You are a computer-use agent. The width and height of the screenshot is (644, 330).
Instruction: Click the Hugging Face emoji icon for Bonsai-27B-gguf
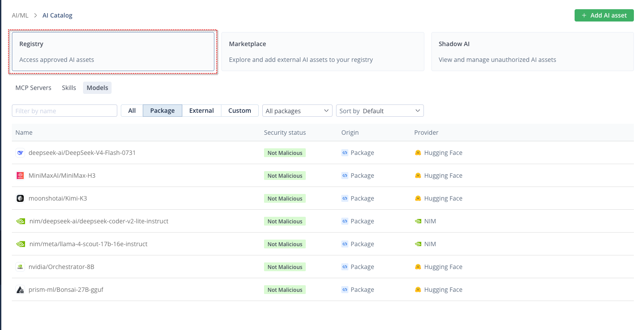(x=418, y=290)
